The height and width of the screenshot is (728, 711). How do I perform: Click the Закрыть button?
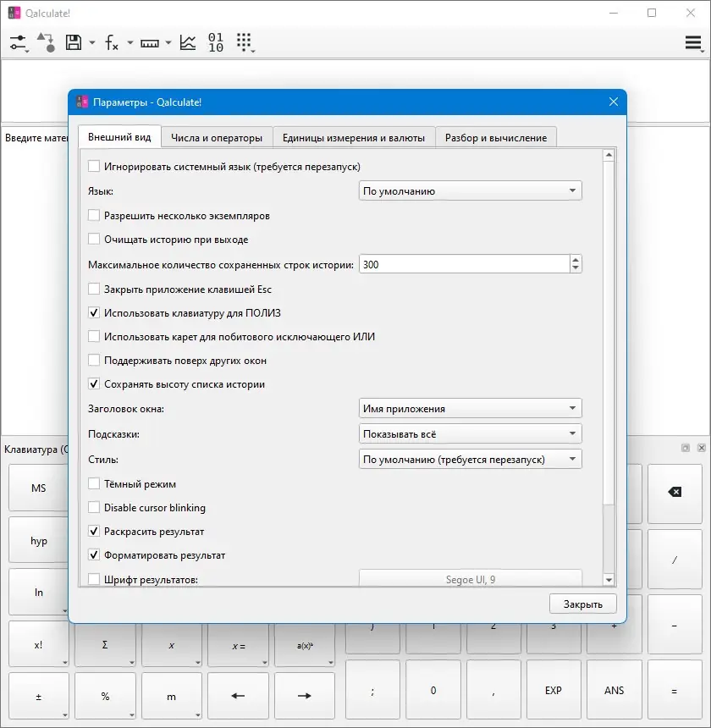tap(583, 604)
